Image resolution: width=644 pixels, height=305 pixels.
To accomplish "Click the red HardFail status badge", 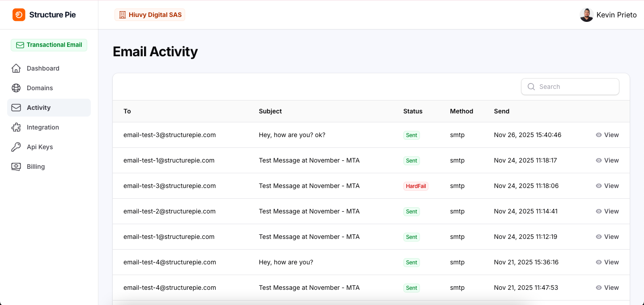I will pyautogui.click(x=416, y=186).
